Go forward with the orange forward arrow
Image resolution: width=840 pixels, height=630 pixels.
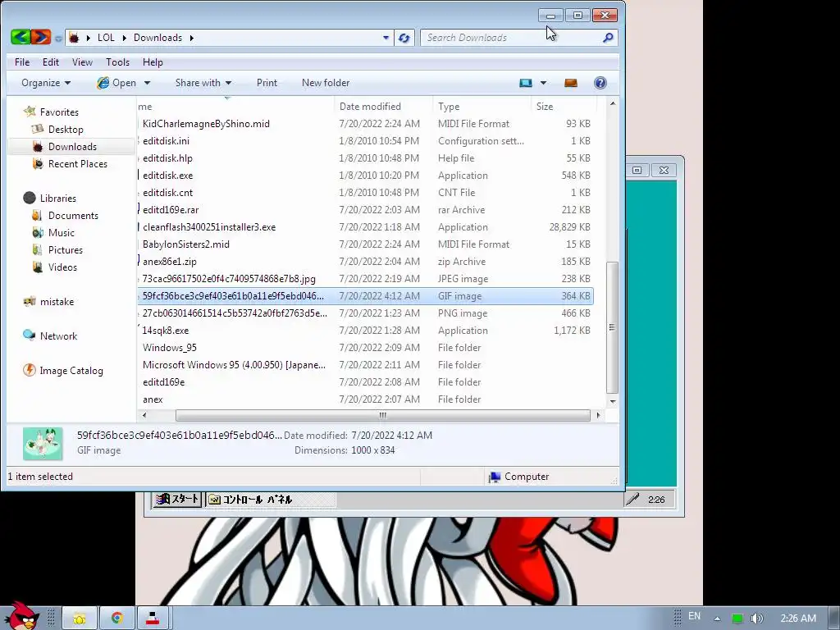[x=41, y=37]
